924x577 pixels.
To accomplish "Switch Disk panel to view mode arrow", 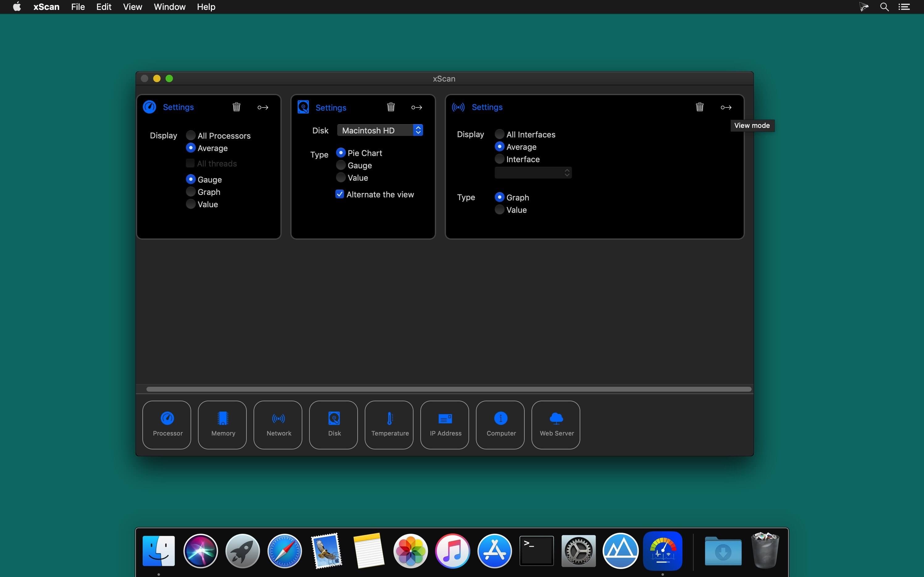I will click(x=417, y=107).
